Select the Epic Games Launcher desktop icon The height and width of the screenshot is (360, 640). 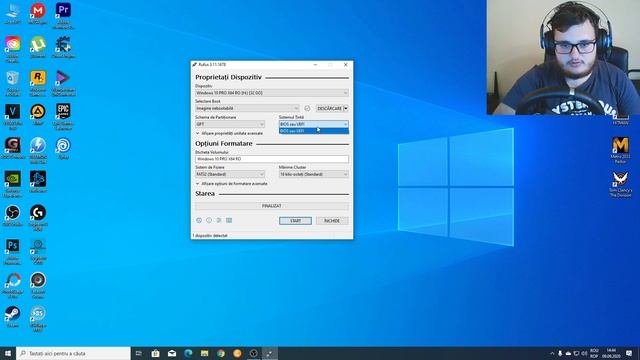tap(63, 116)
